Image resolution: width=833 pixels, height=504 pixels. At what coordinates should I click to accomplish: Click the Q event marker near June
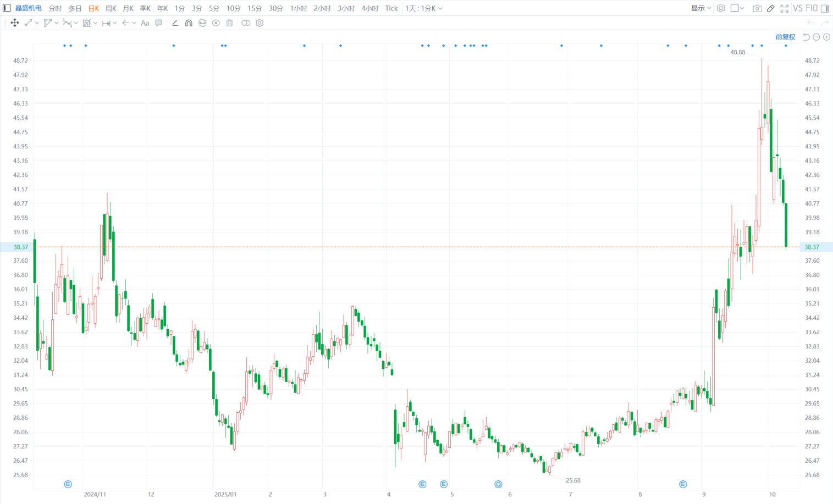pos(498,484)
